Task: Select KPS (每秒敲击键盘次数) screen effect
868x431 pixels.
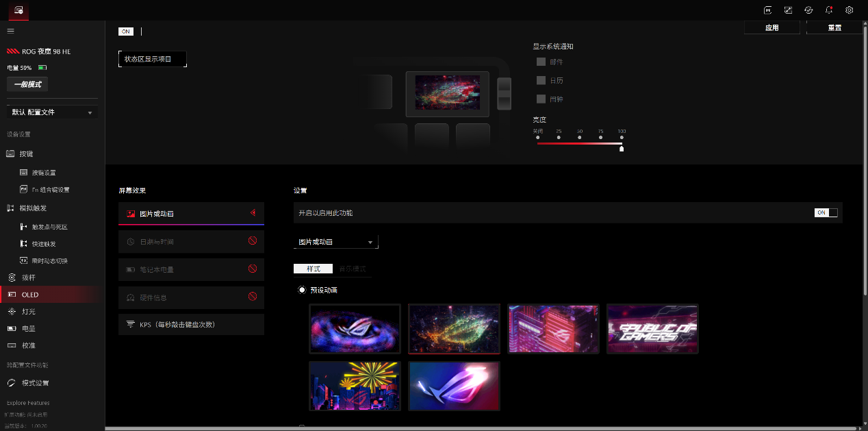Action: coord(191,325)
